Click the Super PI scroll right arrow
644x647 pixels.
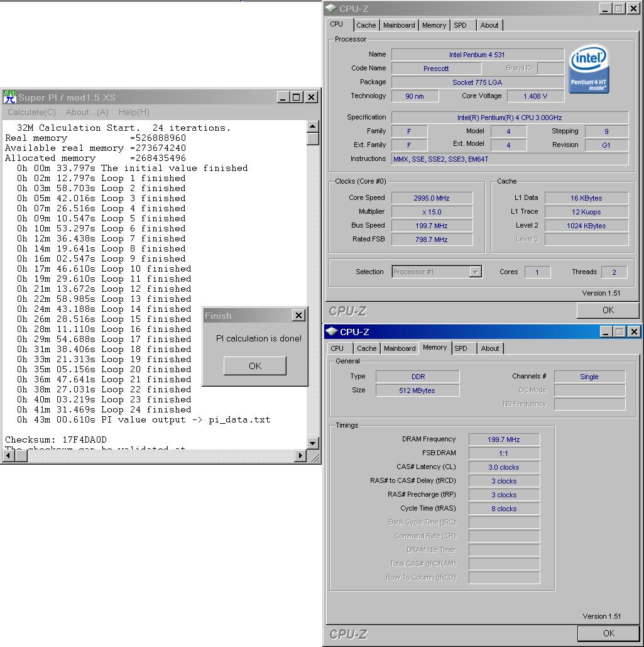300,455
